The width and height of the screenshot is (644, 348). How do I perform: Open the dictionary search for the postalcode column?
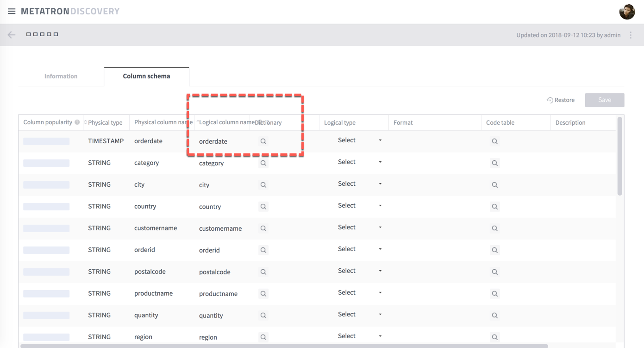pyautogui.click(x=263, y=272)
